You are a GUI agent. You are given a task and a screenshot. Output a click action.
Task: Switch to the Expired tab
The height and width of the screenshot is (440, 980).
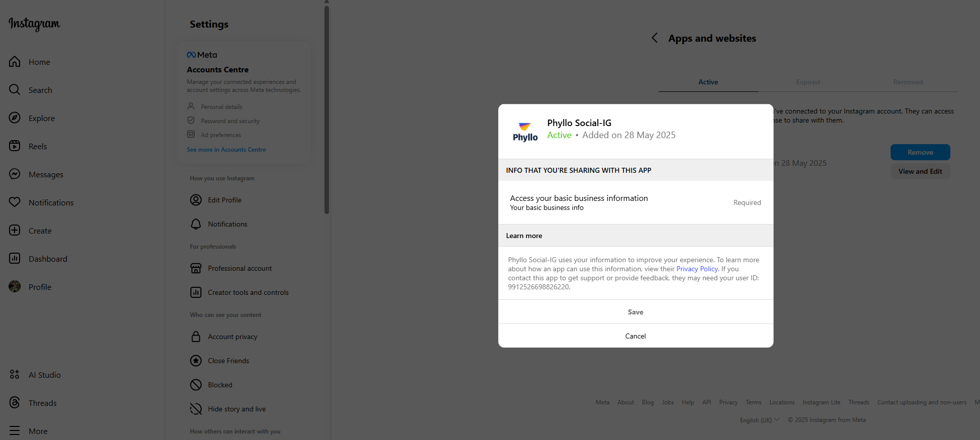click(808, 82)
